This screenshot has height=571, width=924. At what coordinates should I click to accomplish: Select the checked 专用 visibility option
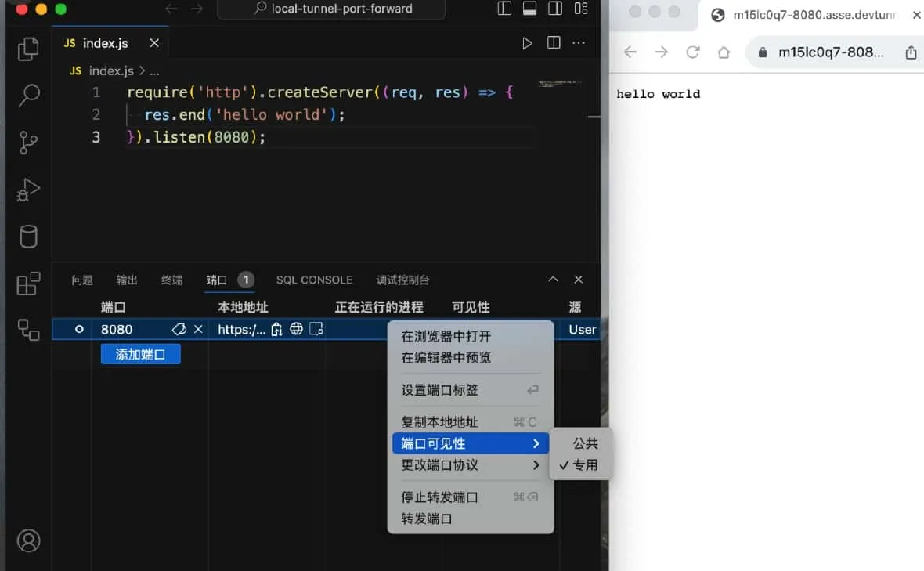[585, 464]
